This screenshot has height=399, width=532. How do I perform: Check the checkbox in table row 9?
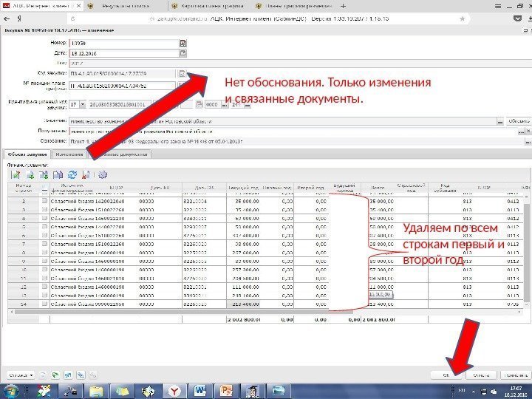44,261
